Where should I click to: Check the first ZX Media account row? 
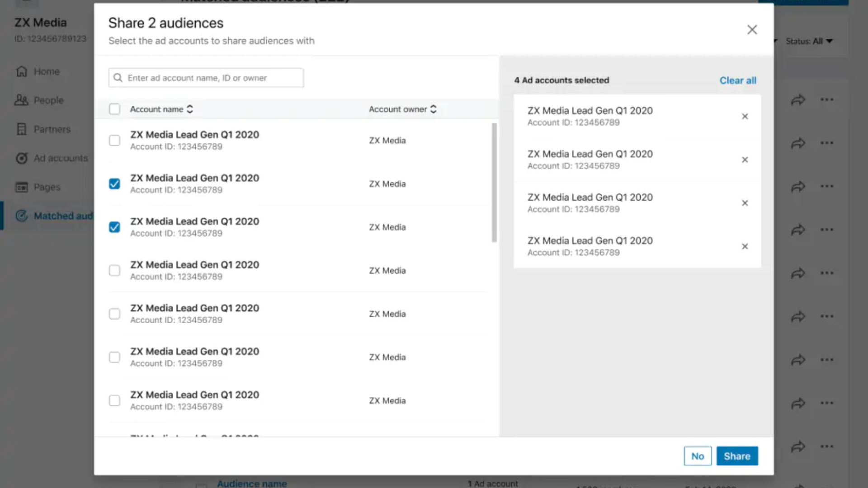point(114,141)
